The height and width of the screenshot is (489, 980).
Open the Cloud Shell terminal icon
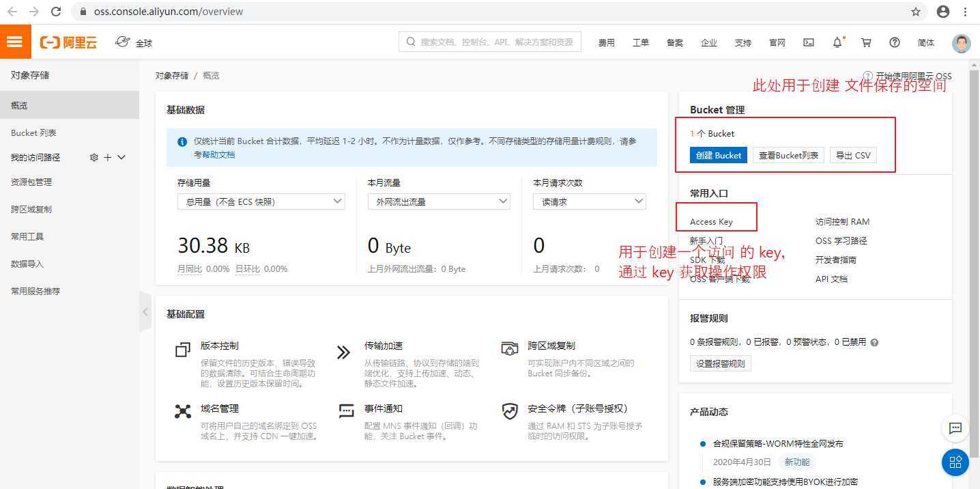pos(809,42)
